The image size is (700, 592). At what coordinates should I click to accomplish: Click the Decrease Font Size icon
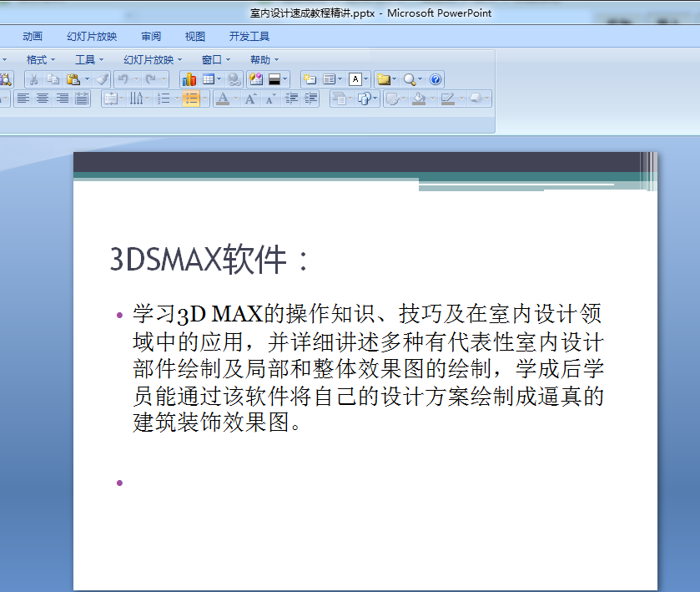(x=270, y=99)
